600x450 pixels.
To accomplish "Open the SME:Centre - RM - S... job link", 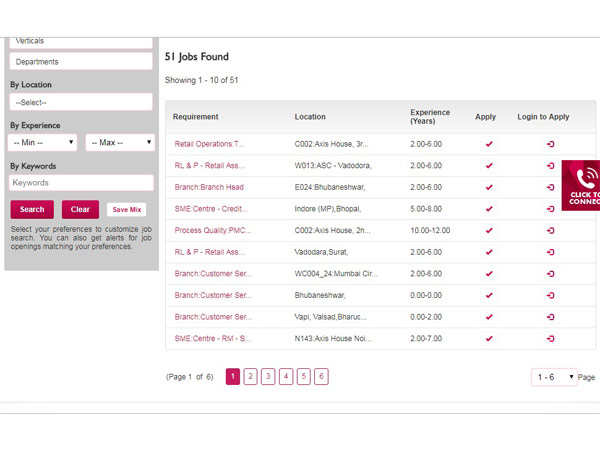I will pos(212,339).
